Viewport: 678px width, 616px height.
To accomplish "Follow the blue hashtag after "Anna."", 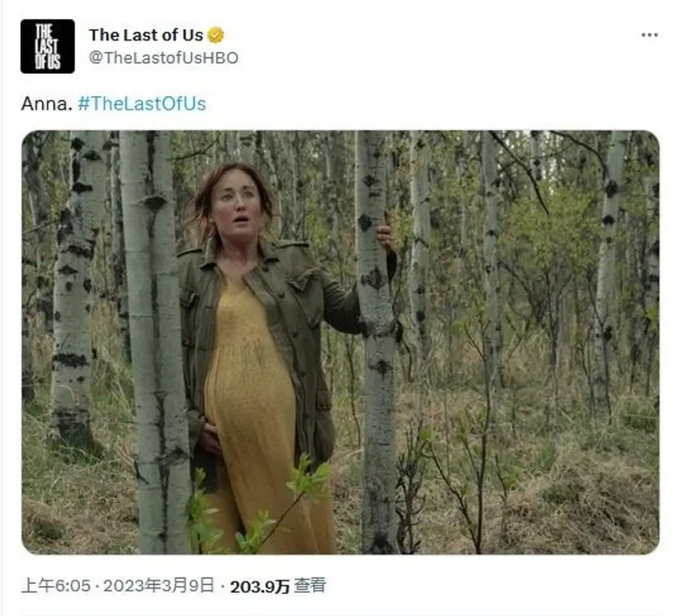I will click(x=142, y=104).
